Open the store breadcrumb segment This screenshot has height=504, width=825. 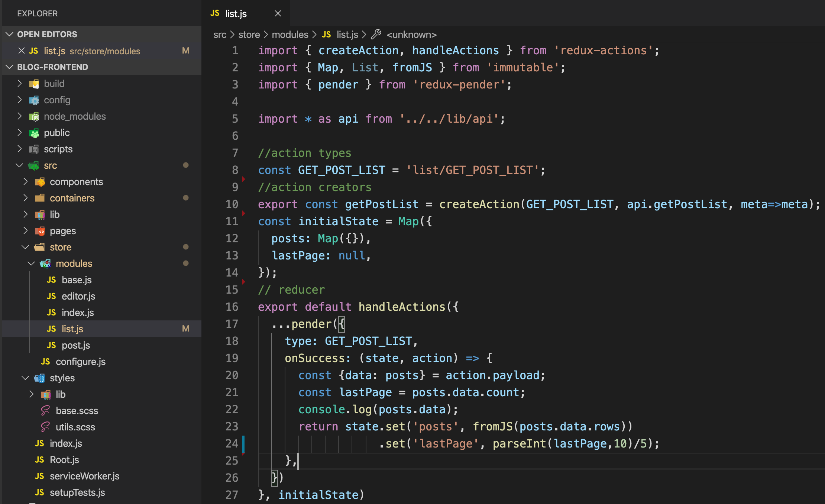click(x=249, y=35)
